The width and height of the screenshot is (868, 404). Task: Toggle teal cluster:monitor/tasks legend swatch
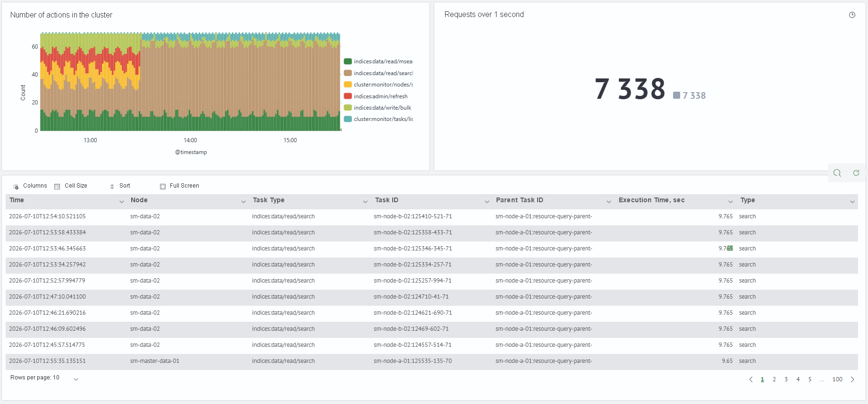click(348, 119)
